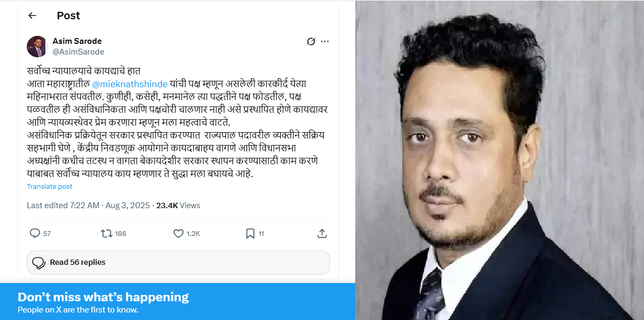Open the @AsimSarode handle

click(78, 52)
